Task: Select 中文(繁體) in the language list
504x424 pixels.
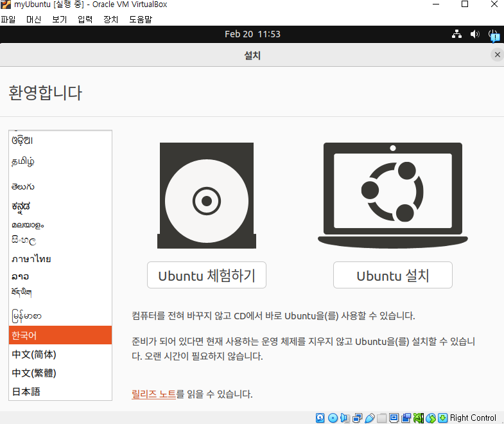Action: [x=60, y=373]
